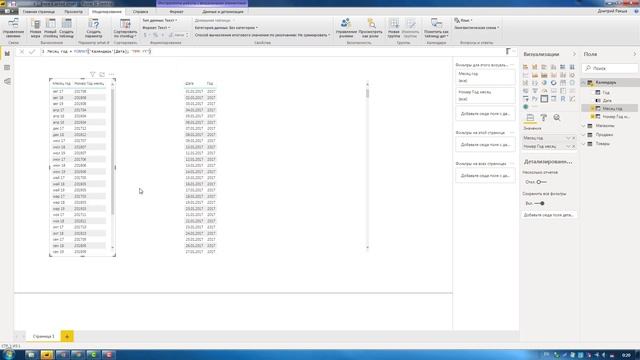The height and width of the screenshot is (360, 640).
Task: Open Mark as date table button
Action: pos(436,28)
